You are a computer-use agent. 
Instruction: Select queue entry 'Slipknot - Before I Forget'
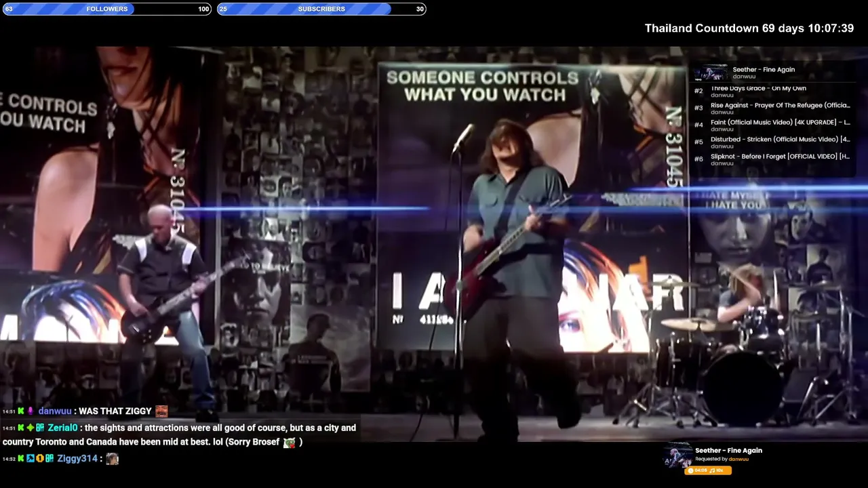[x=780, y=156]
